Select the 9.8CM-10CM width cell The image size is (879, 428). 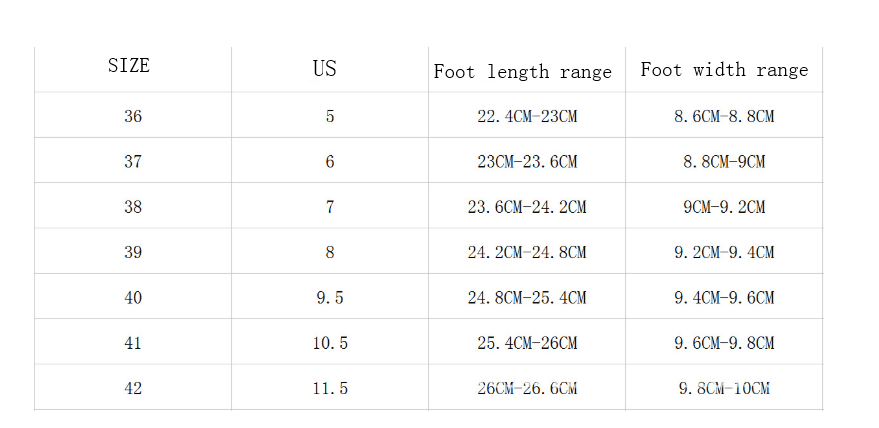tap(724, 388)
